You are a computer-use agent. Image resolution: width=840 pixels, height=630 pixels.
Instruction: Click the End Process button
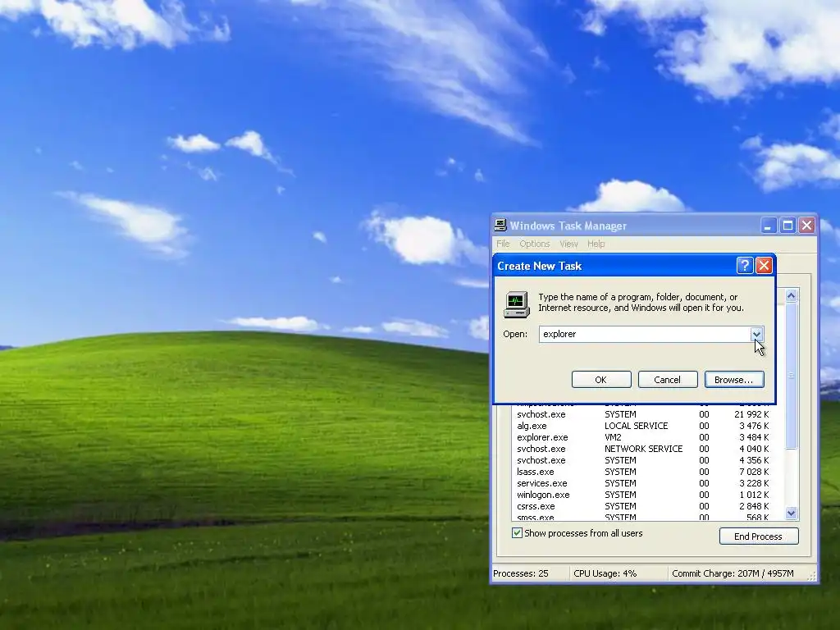(x=759, y=536)
